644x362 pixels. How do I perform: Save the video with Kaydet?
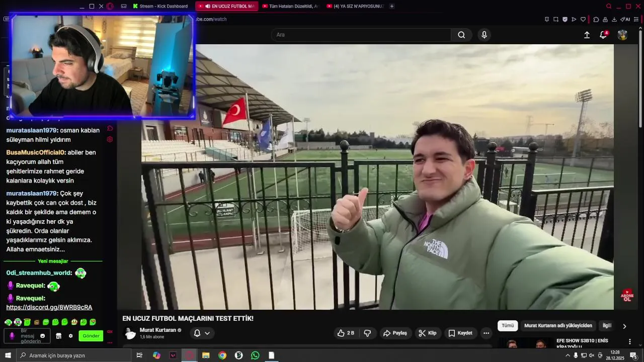[x=460, y=333]
